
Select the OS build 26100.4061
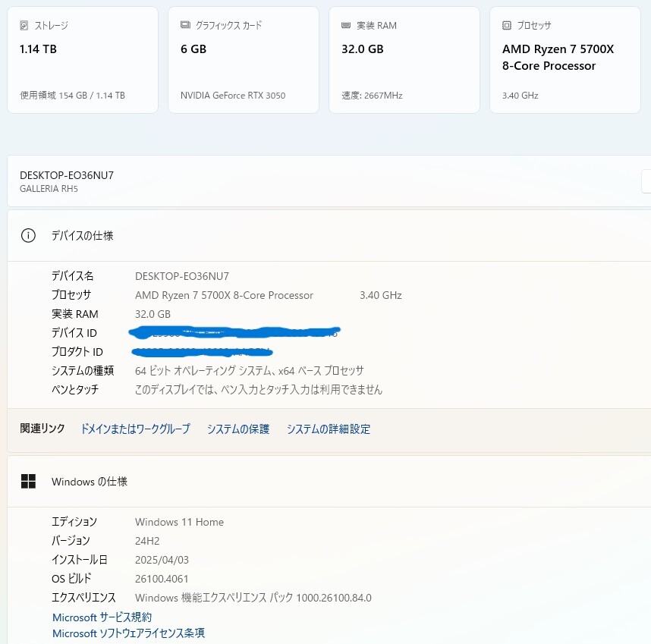tap(162, 579)
